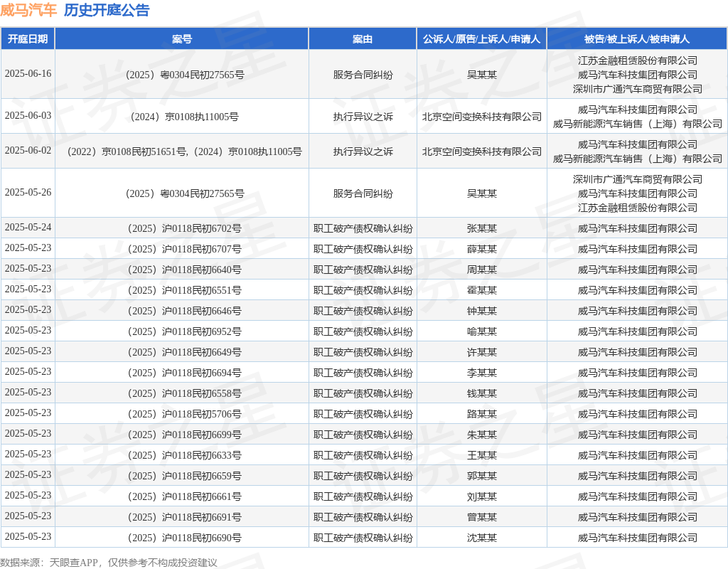Click plaintiff name 钟某某

[482, 311]
